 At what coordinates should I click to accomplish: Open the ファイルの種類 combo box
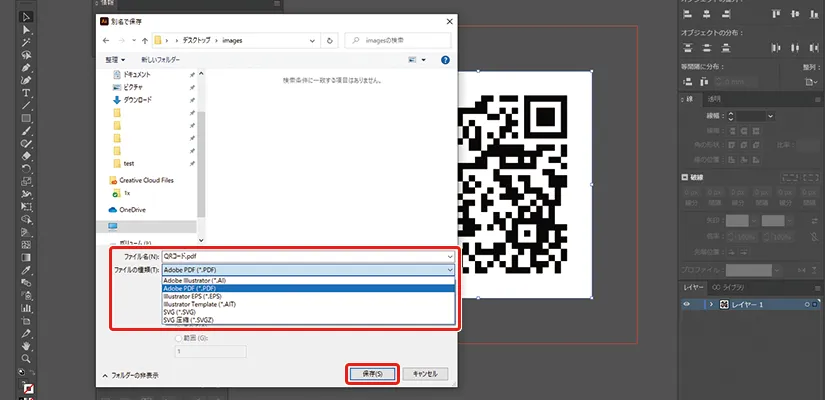[308, 270]
